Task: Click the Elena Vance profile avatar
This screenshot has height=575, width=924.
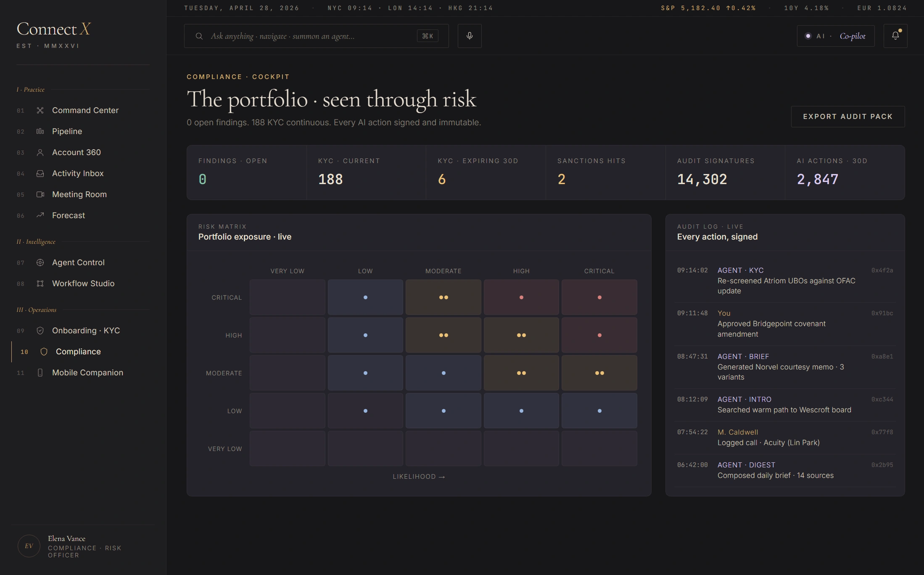Action: point(29,546)
